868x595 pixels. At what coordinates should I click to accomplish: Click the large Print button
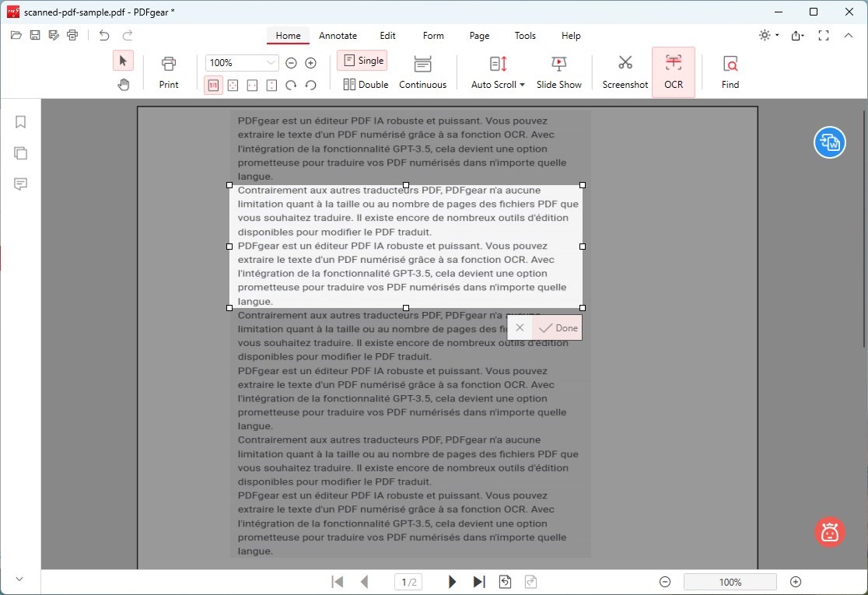pyautogui.click(x=169, y=72)
